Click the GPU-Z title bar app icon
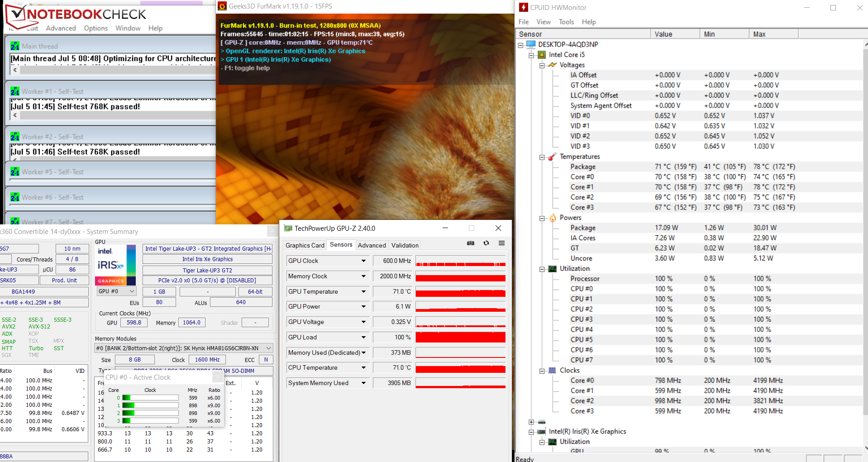Screen dimensions: 868x462 click(x=288, y=228)
